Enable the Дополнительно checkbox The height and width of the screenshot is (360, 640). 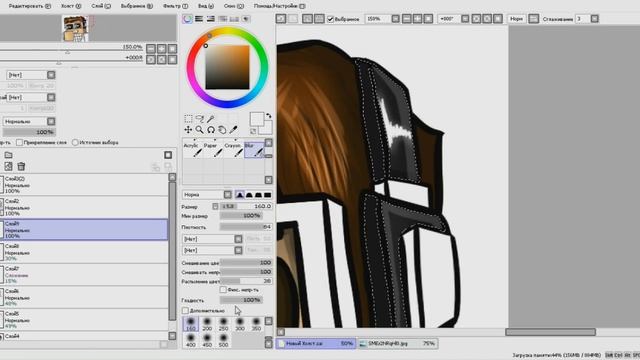pyautogui.click(x=185, y=311)
